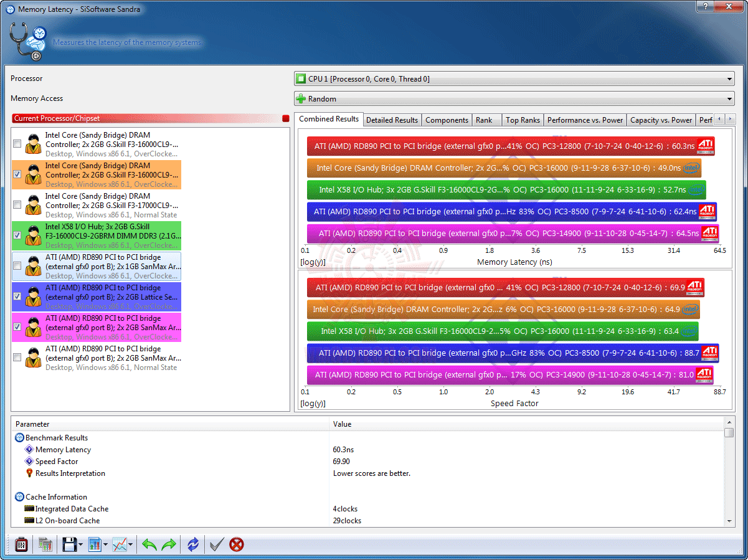Open the Components tab
Viewport: 748px width, 560px height.
coord(447,120)
